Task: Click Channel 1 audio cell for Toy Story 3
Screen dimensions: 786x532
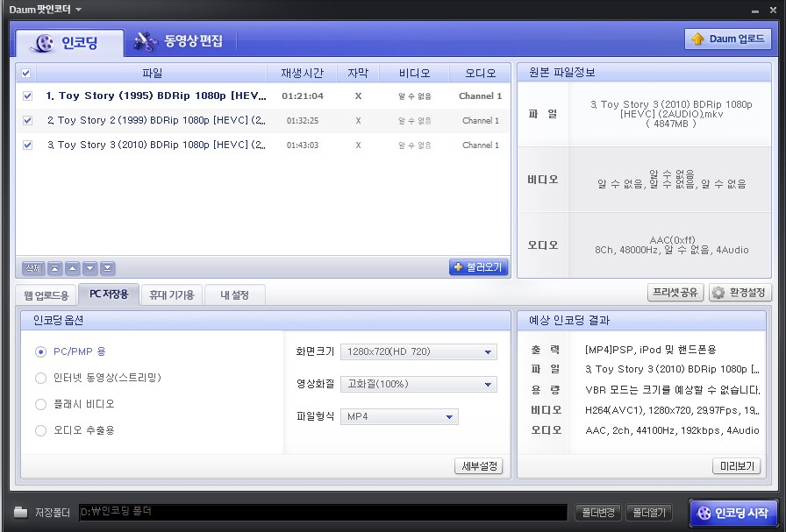Action: (x=480, y=145)
